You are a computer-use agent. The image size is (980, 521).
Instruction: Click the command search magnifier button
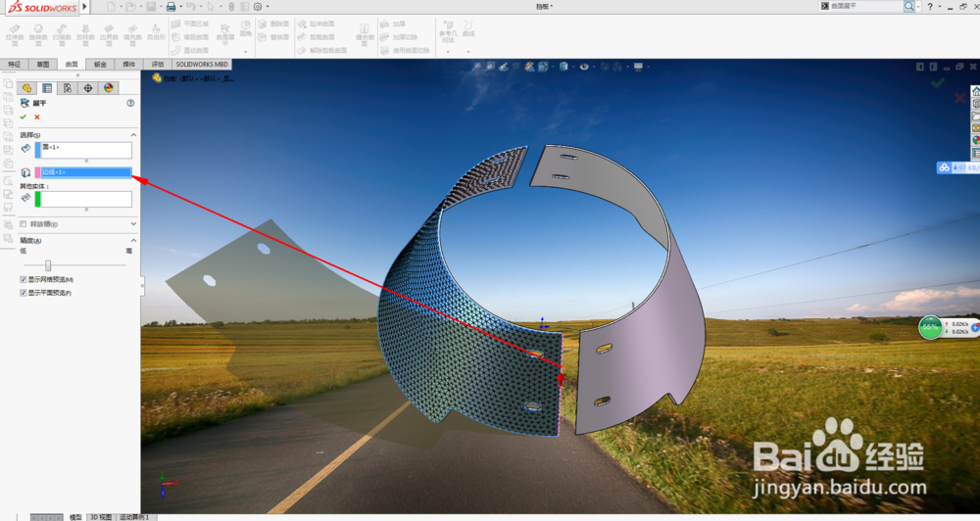[909, 6]
